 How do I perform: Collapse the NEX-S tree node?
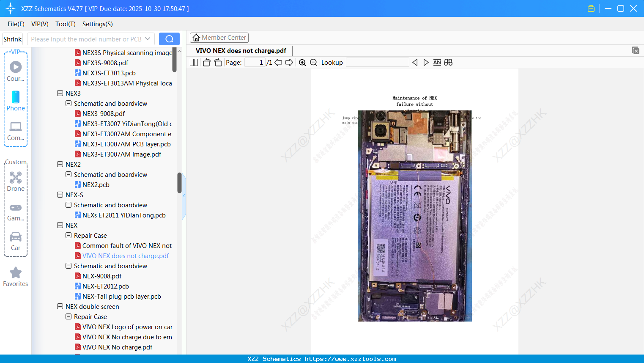(60, 195)
